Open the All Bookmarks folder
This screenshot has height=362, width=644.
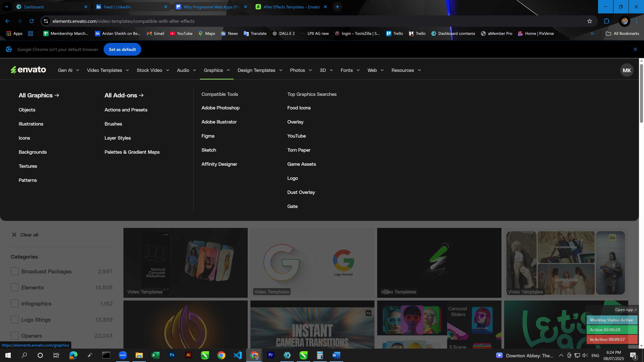623,34
